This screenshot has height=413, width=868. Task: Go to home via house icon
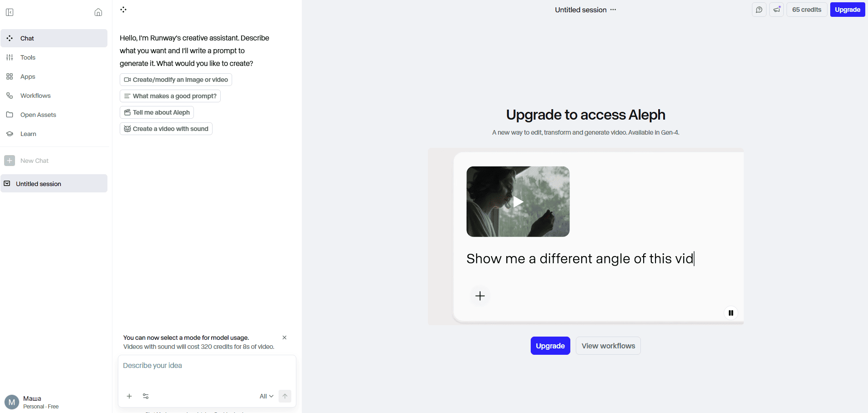point(98,12)
